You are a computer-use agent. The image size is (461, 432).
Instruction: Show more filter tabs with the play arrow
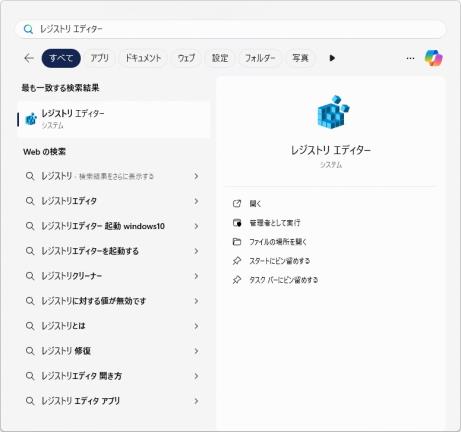point(332,58)
